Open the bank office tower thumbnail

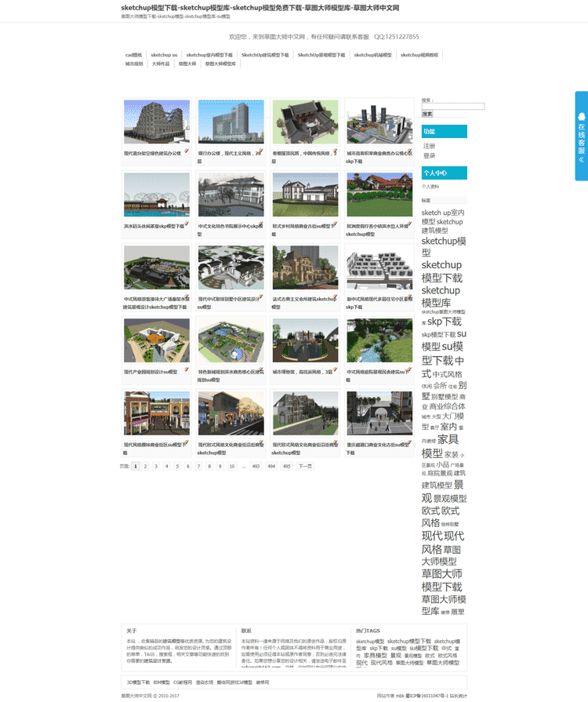pyautogui.click(x=231, y=122)
